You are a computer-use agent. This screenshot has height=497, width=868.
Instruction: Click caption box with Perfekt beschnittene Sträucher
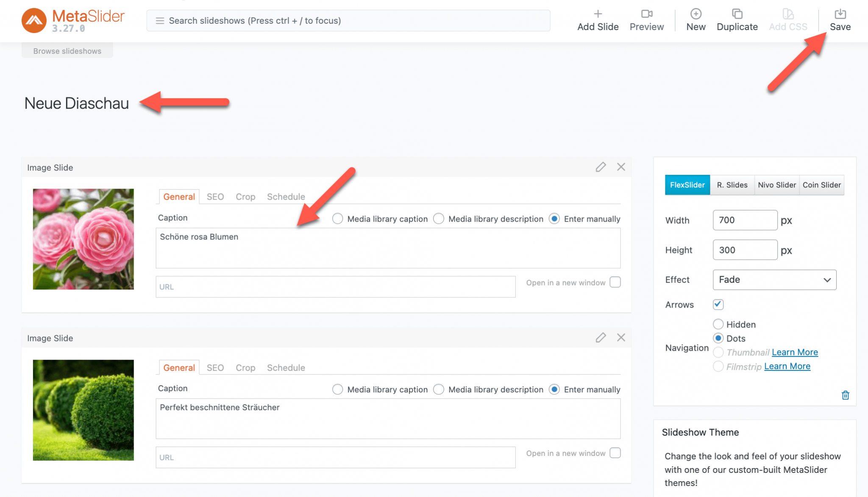(388, 419)
